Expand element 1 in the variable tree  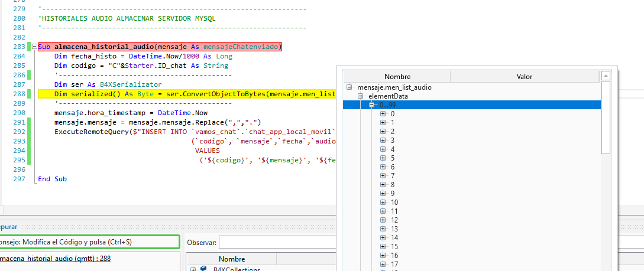pos(383,123)
